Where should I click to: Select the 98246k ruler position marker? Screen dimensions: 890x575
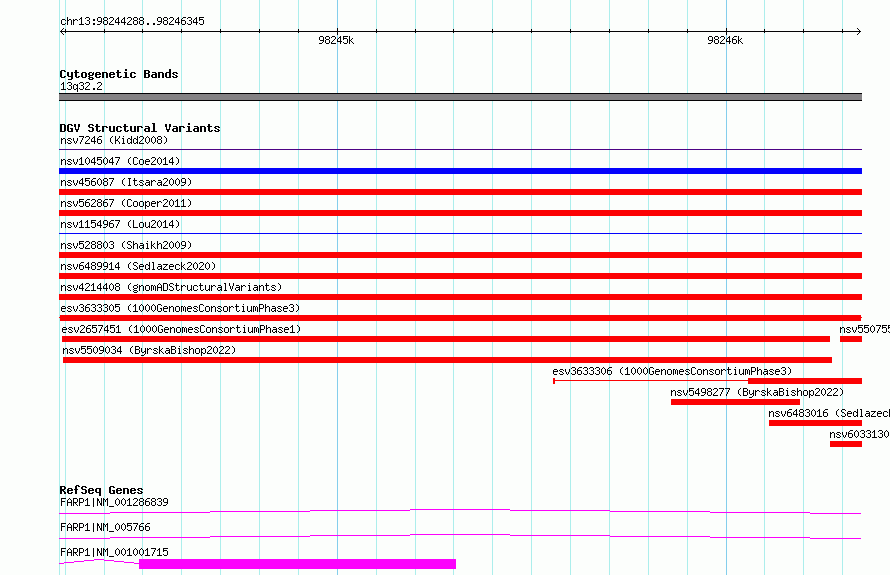tap(725, 40)
